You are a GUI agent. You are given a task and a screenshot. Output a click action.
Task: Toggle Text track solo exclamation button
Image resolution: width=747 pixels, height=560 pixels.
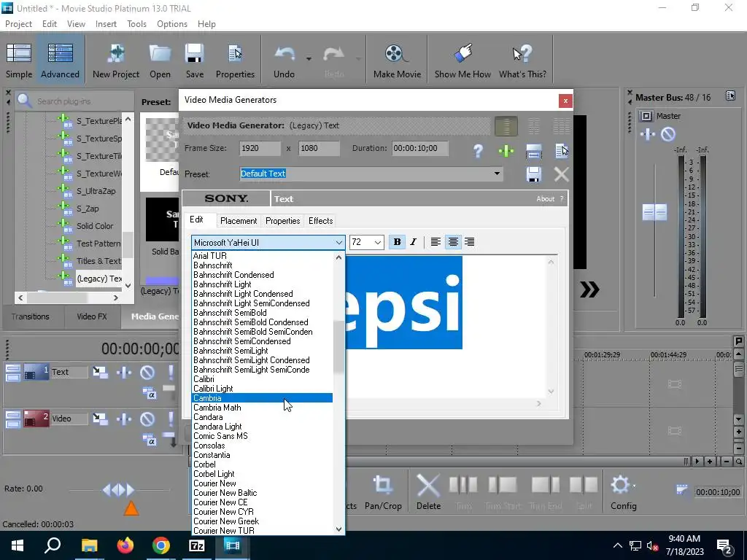[x=171, y=372]
